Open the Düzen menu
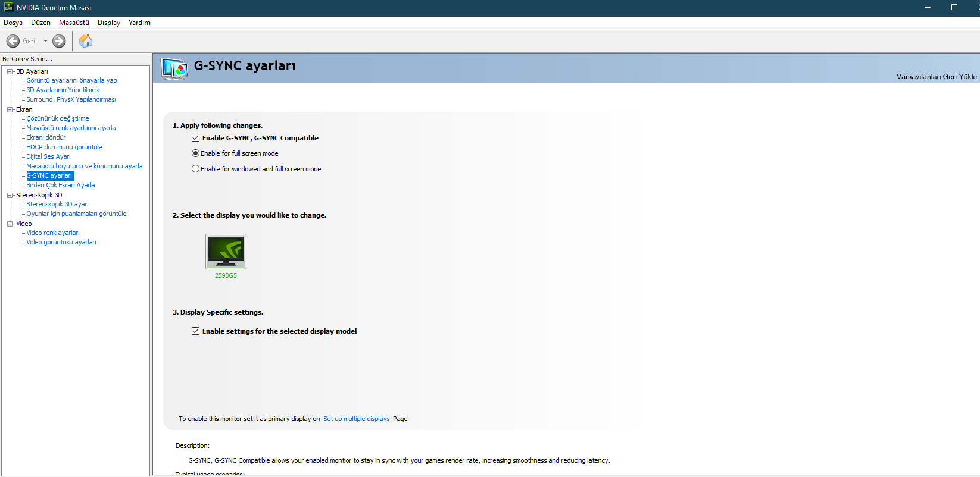The width and height of the screenshot is (980, 477). pos(40,23)
